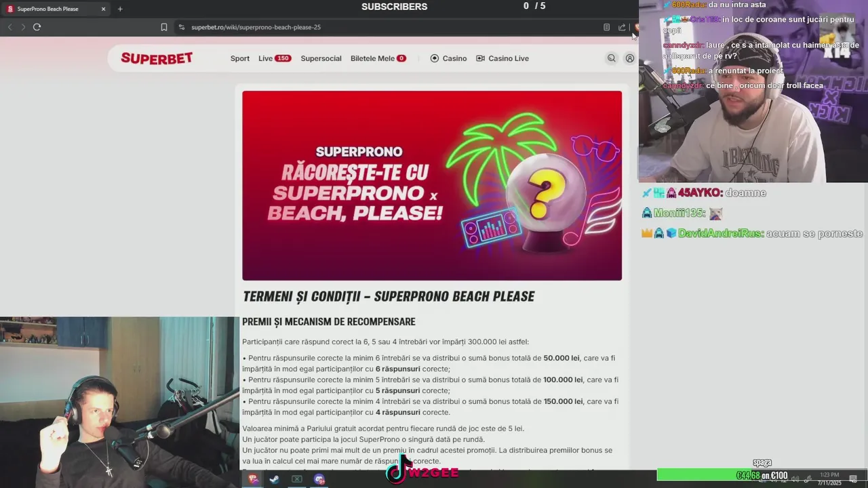The height and width of the screenshot is (488, 868).
Task: Click the "4 răspunsuri" bold text
Action: (397, 412)
